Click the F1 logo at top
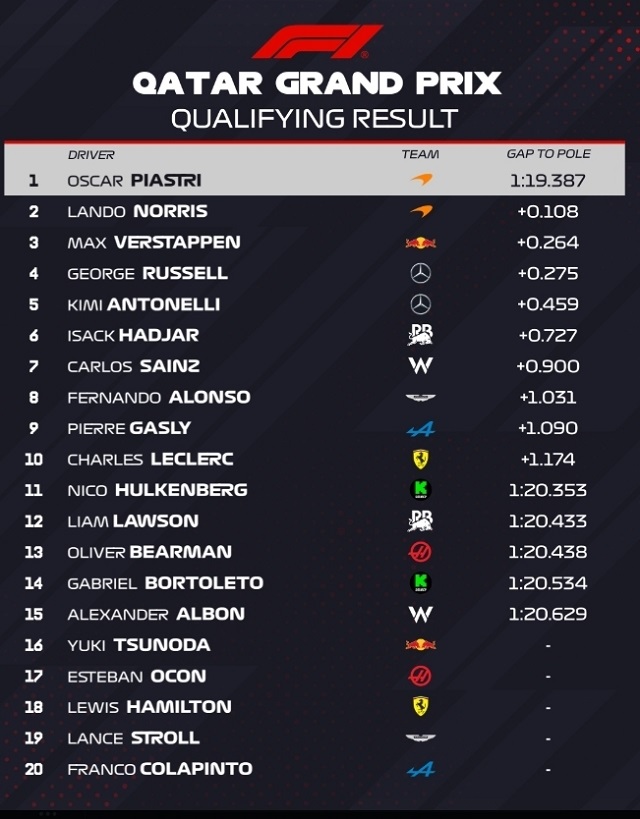 click(318, 43)
